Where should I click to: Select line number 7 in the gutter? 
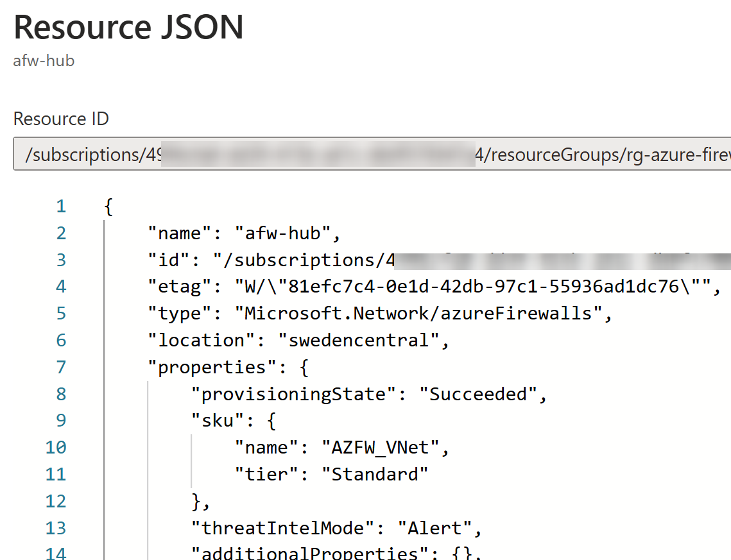[x=61, y=368]
